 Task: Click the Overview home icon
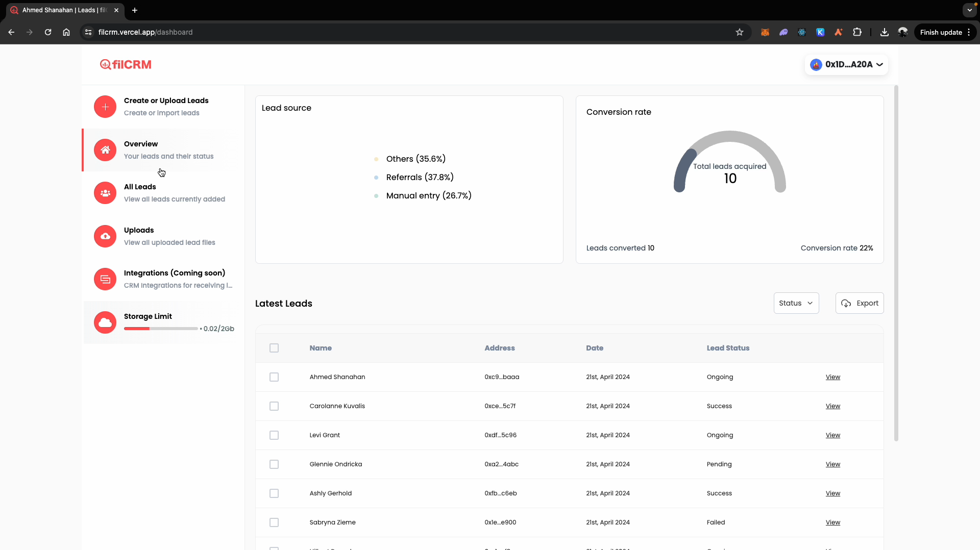105,150
